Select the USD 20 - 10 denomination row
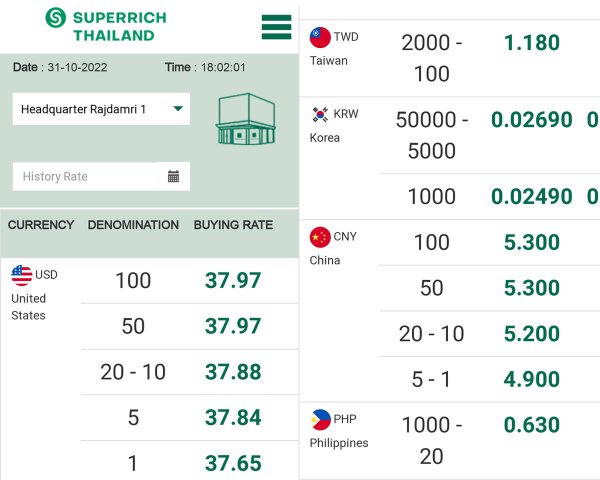Viewport: 600px width, 480px height. click(x=189, y=372)
